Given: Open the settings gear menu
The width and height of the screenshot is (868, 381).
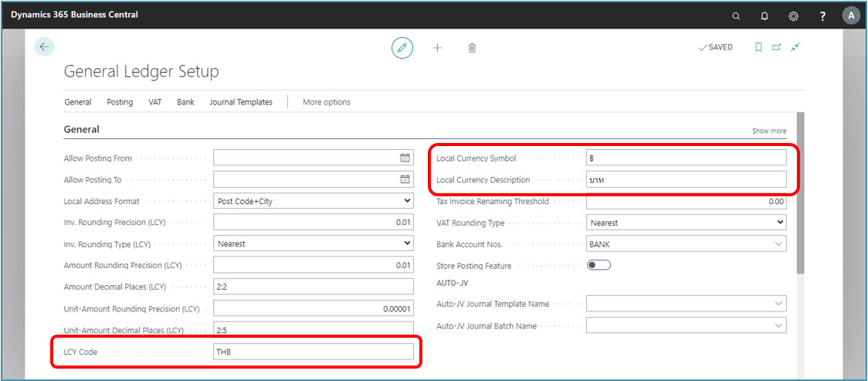Looking at the screenshot, I should 793,16.
